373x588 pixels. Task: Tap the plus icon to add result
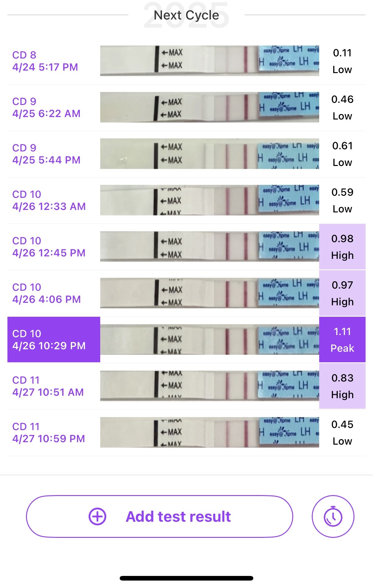tap(97, 516)
